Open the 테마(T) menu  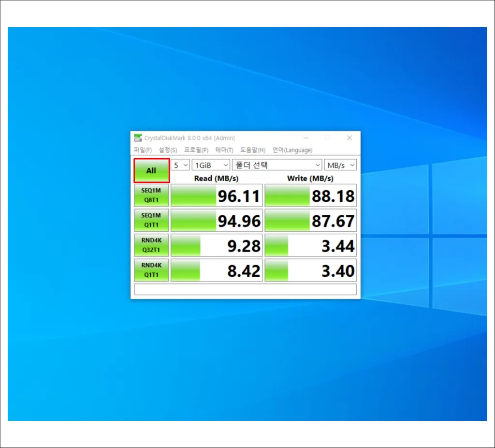(224, 150)
